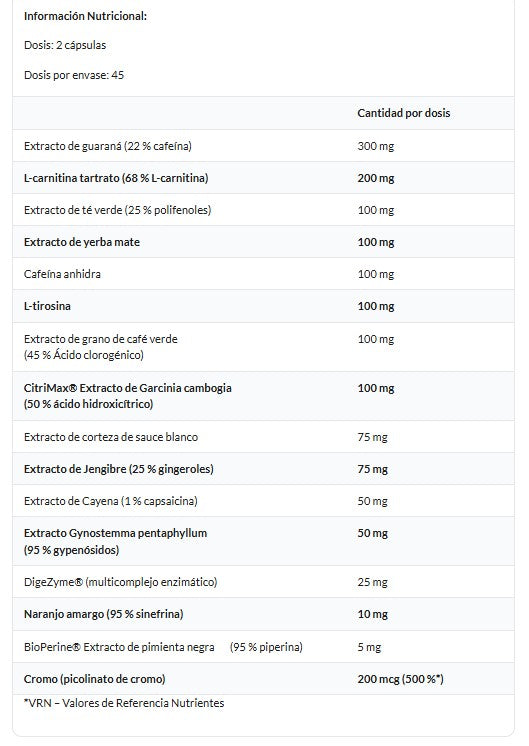Click 'Dosis por envase: 45' line
Screen dimensions: 529x746
coord(74,75)
